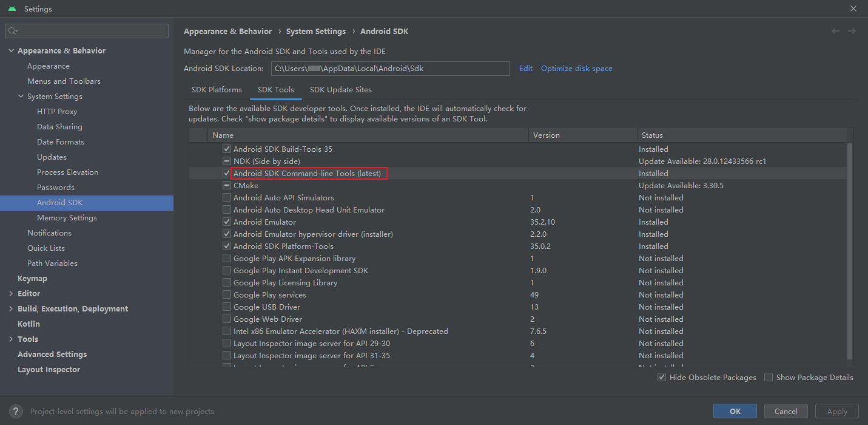Click the Version column header

tap(582, 135)
